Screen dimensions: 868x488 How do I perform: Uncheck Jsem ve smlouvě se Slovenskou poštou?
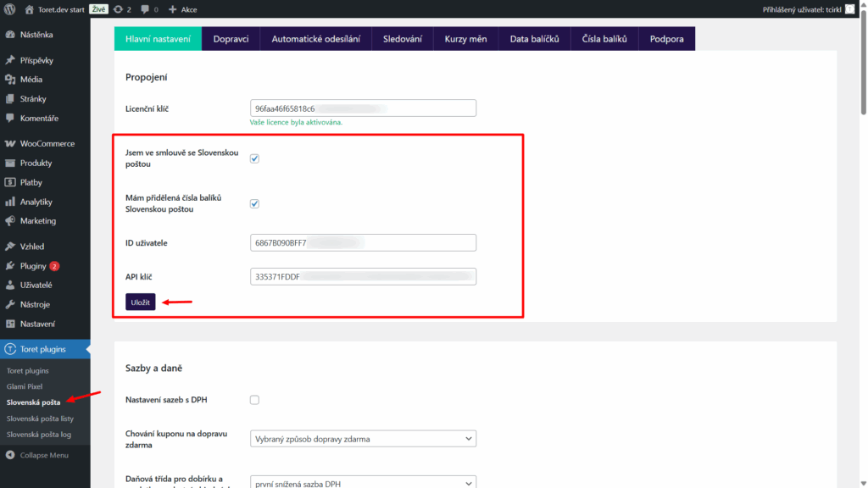pos(254,157)
